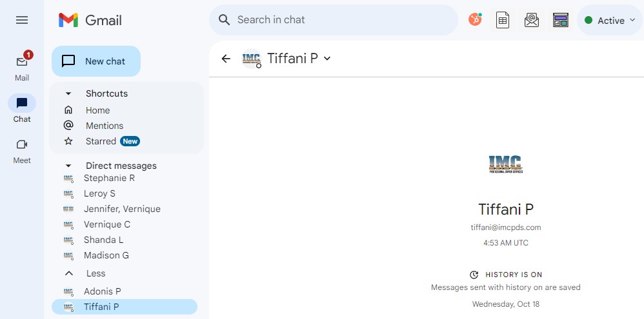
Task: Go back using the arrow icon
Action: pyautogui.click(x=226, y=59)
